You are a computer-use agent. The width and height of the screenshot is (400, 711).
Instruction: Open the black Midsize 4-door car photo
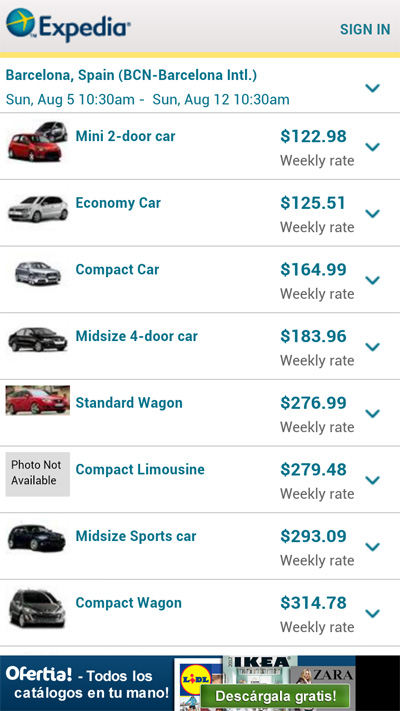tap(38, 340)
